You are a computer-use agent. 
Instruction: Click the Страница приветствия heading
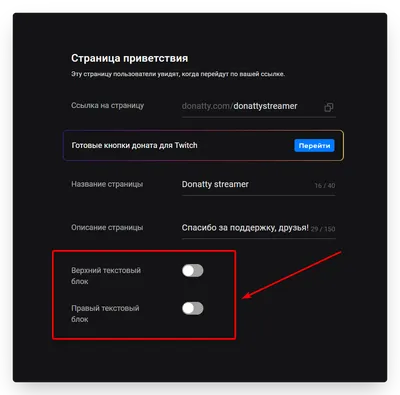(129, 58)
